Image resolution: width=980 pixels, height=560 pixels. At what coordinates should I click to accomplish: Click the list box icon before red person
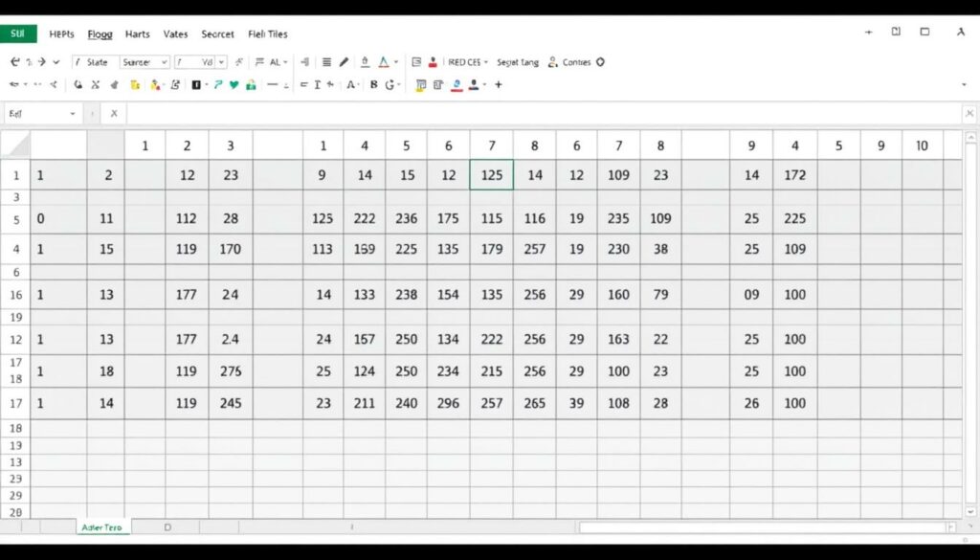point(416,62)
